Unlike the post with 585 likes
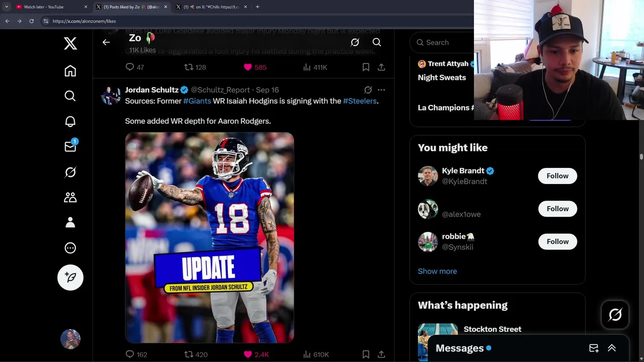 (x=255, y=67)
